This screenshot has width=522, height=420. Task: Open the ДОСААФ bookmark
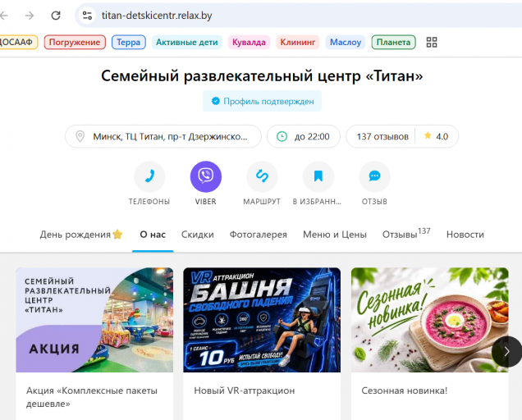pos(18,43)
